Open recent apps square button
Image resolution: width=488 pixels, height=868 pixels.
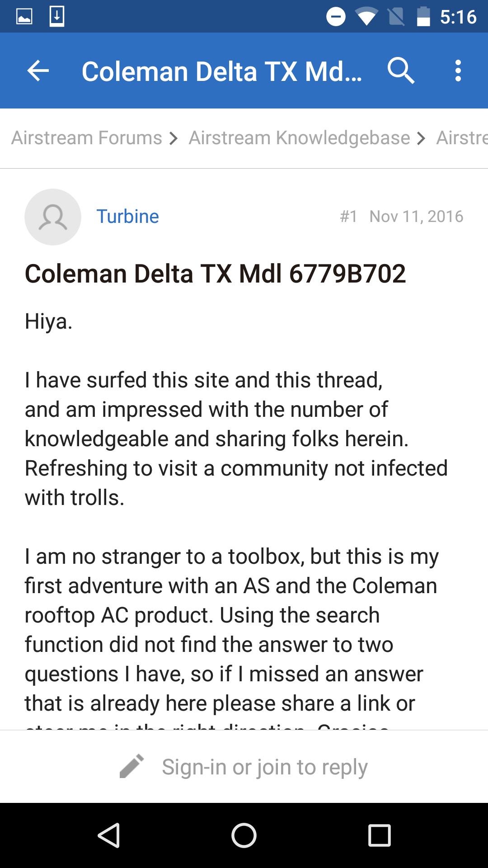click(379, 835)
